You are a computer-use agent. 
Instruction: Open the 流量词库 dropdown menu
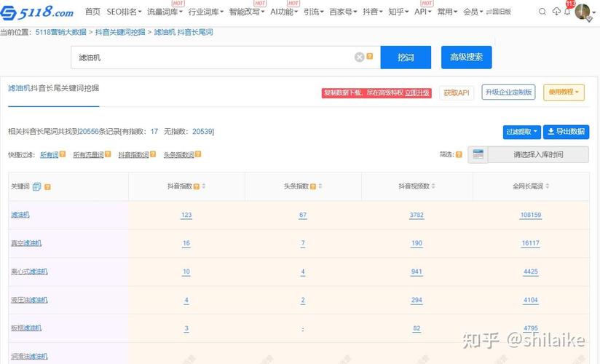pos(165,12)
